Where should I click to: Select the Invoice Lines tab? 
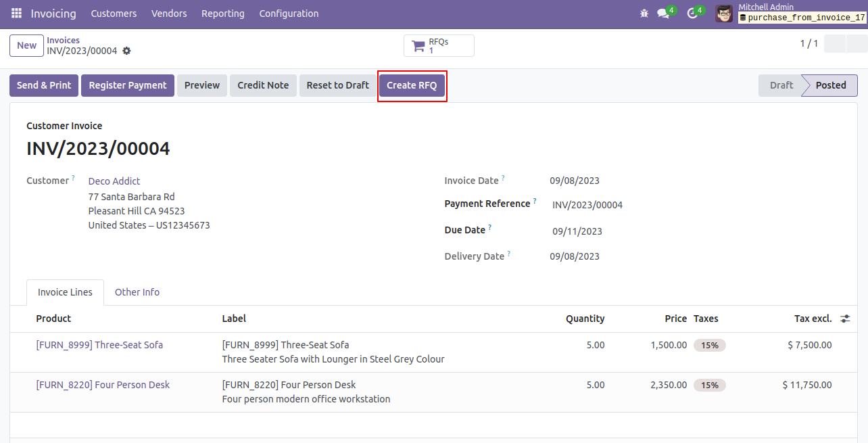point(65,292)
